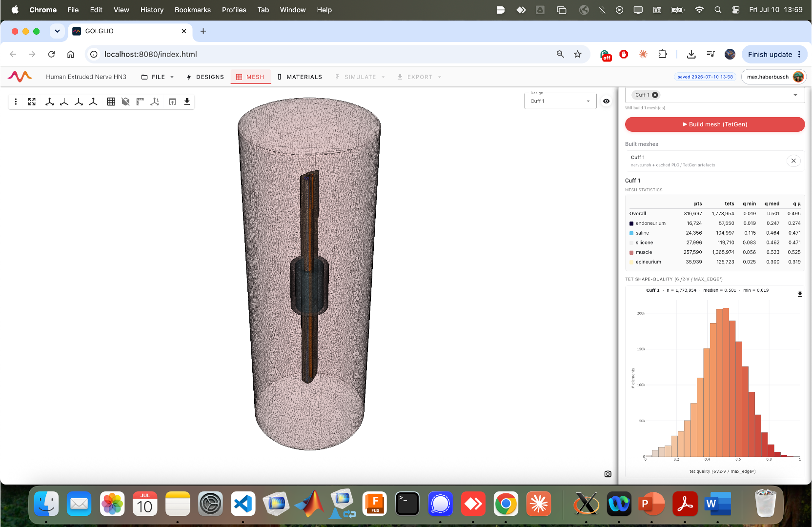Image resolution: width=812 pixels, height=527 pixels.
Task: Switch to the DESIGNS tab
Action: tap(205, 77)
